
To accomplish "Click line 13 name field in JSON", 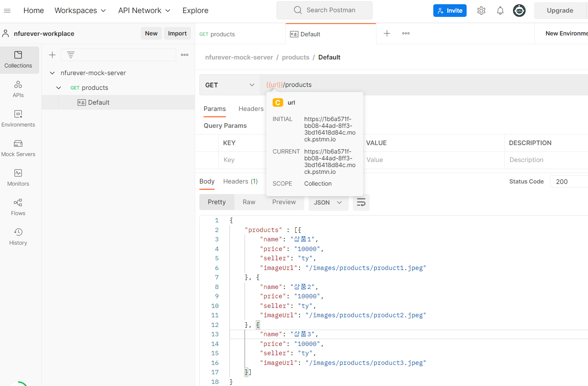I will pyautogui.click(x=289, y=334).
